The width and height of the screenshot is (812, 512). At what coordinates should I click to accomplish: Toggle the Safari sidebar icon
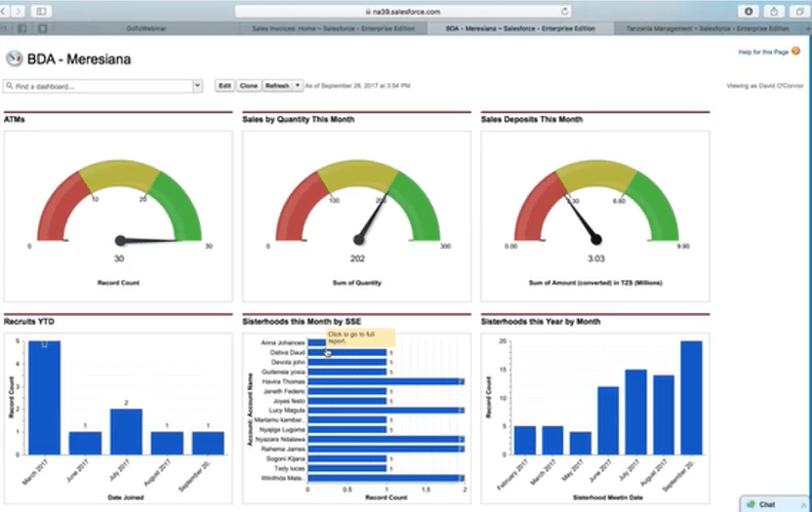(x=41, y=11)
